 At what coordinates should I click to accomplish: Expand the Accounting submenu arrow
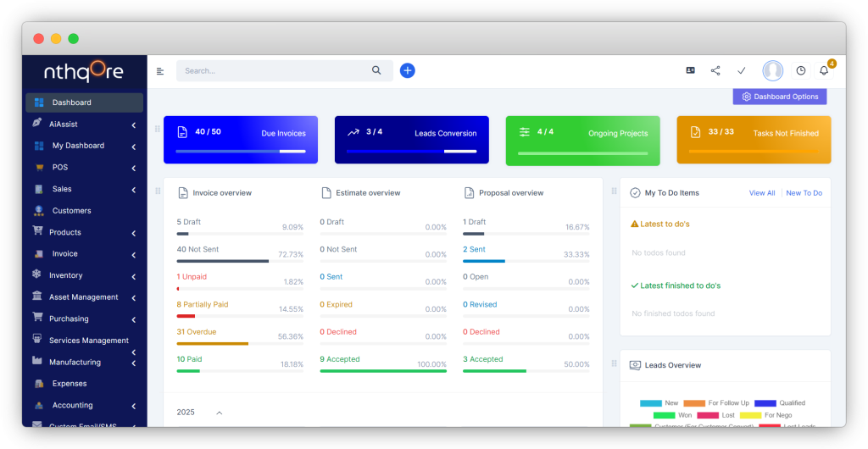[x=133, y=407]
